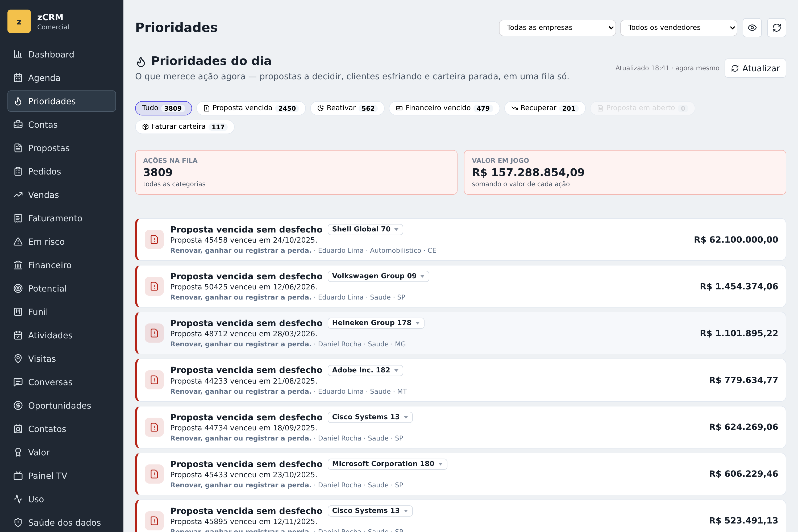
Task: Open the Contatos person icon
Action: tap(18, 429)
